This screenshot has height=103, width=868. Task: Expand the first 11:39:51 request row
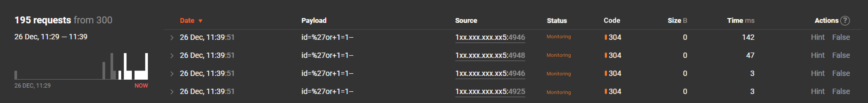pos(172,38)
